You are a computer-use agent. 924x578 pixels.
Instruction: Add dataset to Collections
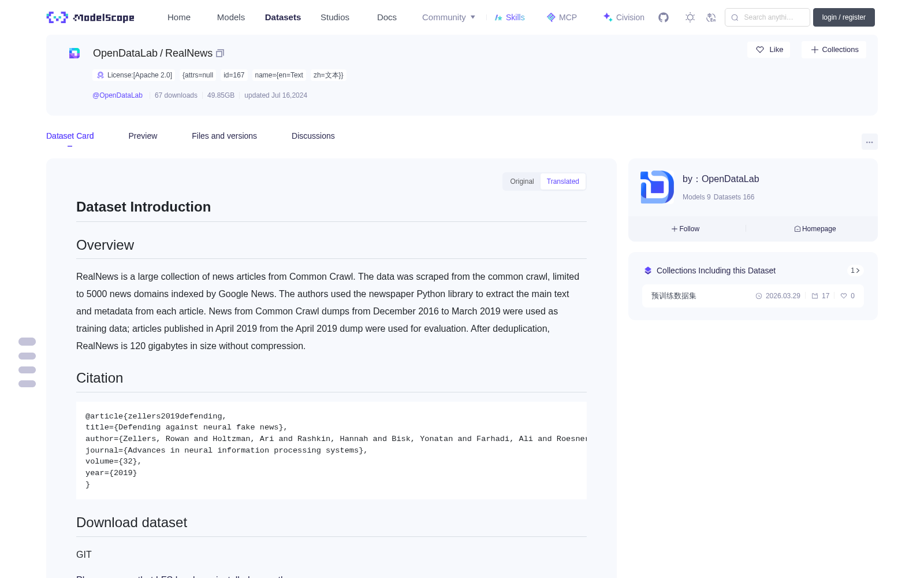(834, 50)
